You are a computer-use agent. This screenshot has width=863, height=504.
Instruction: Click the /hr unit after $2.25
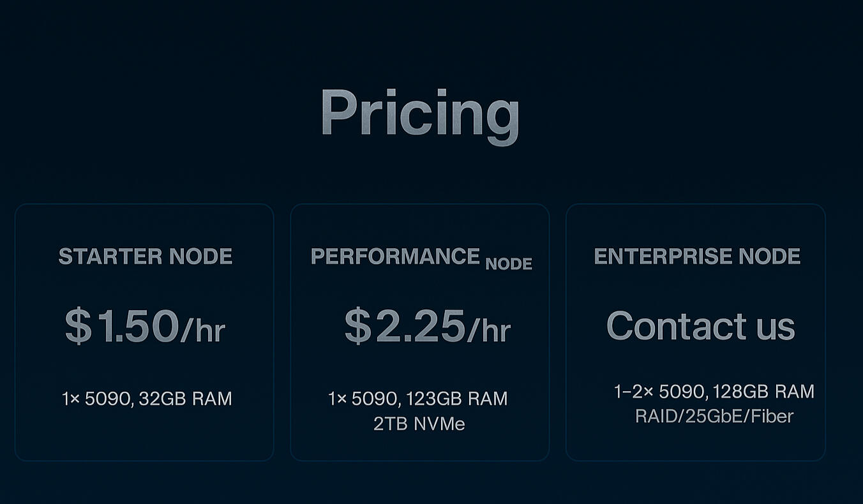point(489,330)
